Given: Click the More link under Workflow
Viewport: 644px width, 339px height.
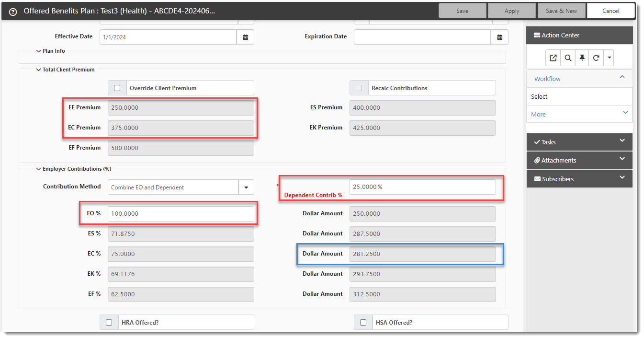Looking at the screenshot, I should tap(538, 114).
